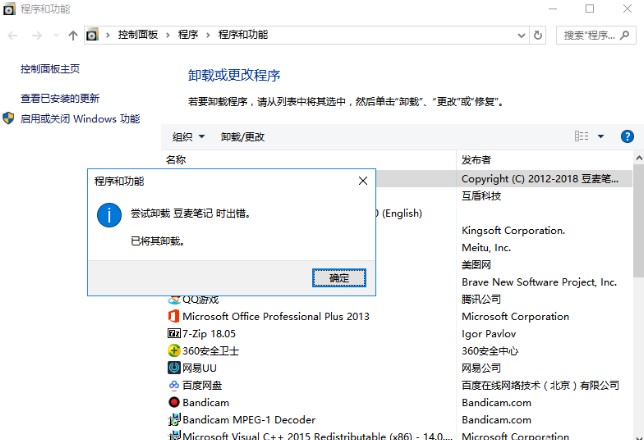Click the magnifier search icon
The image size is (644, 440).
click(625, 35)
